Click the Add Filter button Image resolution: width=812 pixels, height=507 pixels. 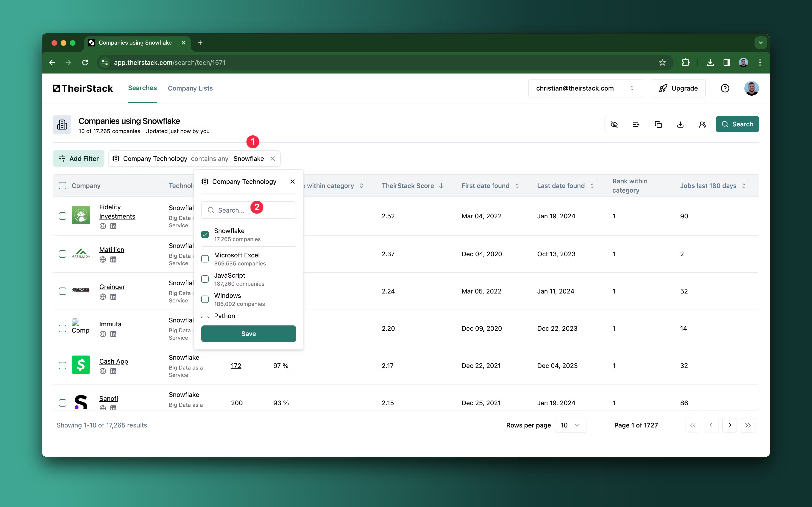pos(78,159)
